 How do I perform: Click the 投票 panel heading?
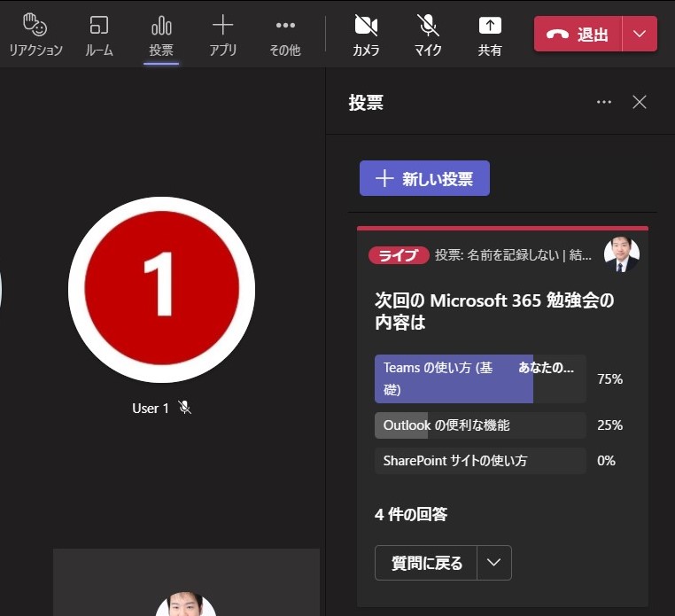(x=366, y=103)
